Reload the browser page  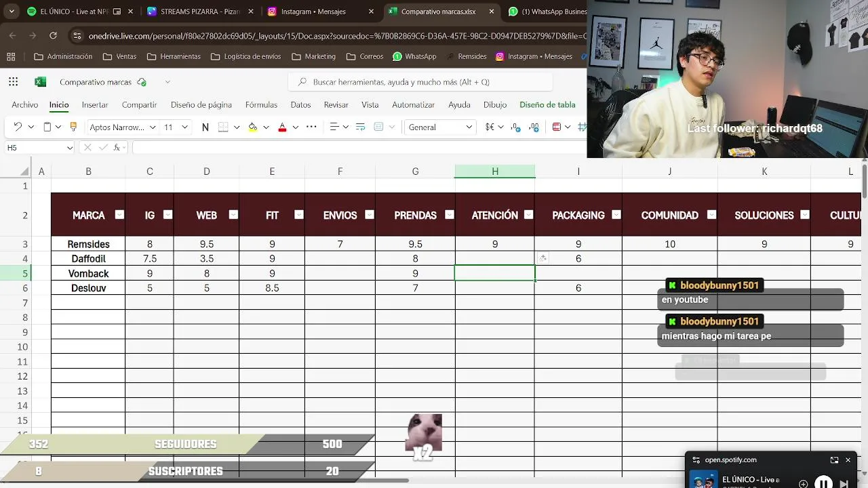click(53, 35)
